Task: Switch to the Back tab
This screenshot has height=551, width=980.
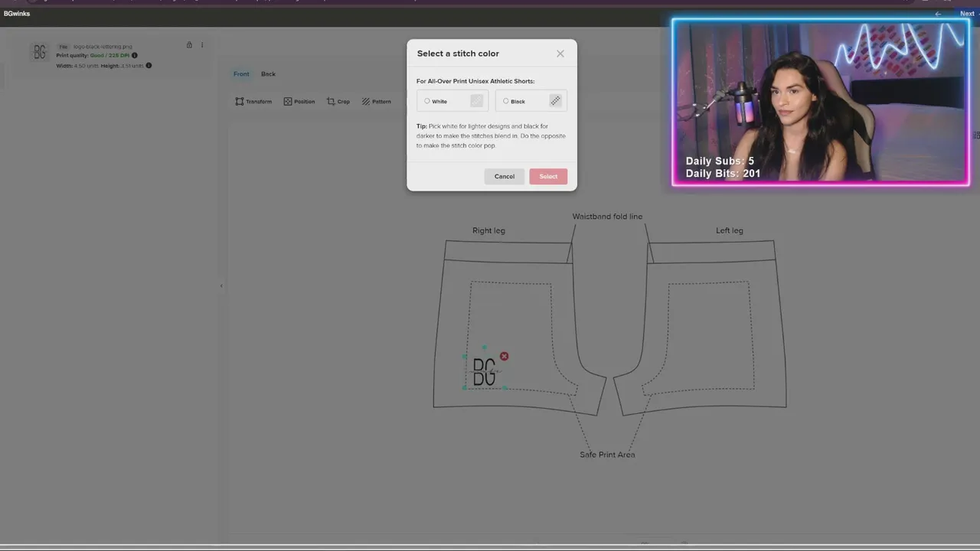Action: click(x=268, y=74)
